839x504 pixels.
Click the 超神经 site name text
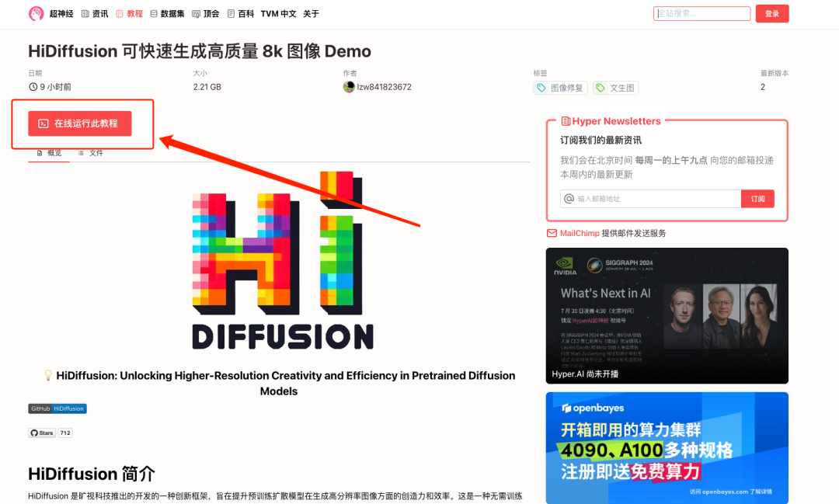coord(61,14)
